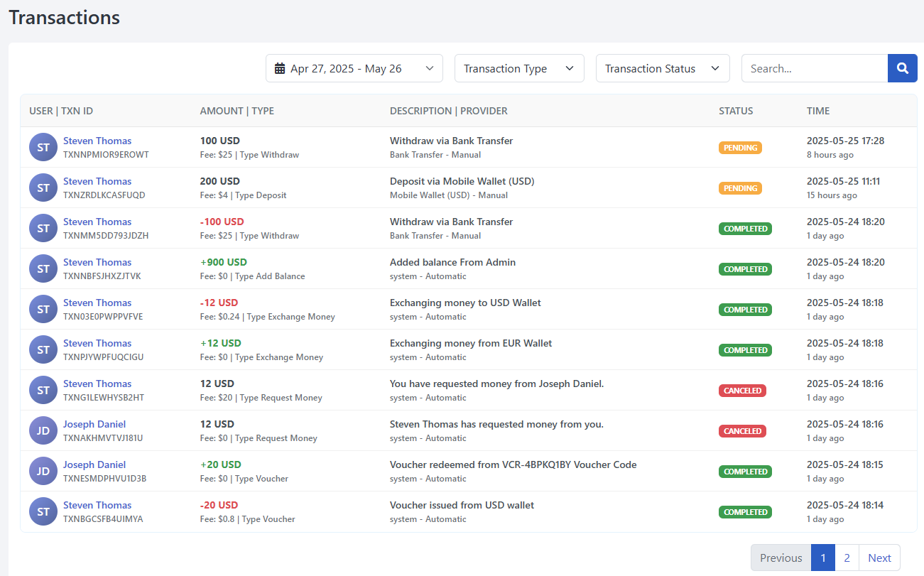Click the ST avatar on the first pending withdraw row

coord(43,147)
